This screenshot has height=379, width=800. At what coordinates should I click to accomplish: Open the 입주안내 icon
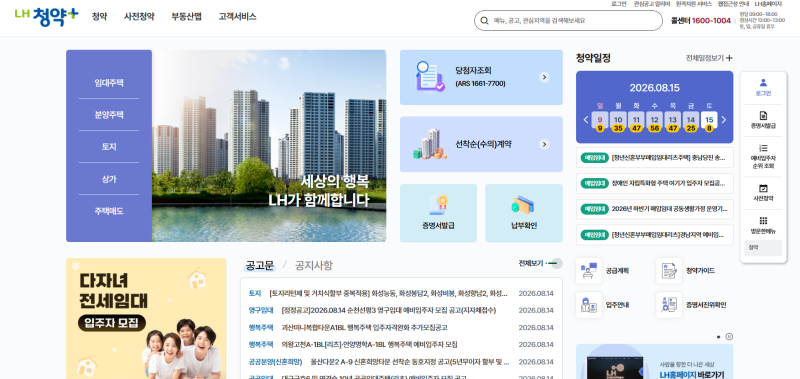tap(589, 305)
